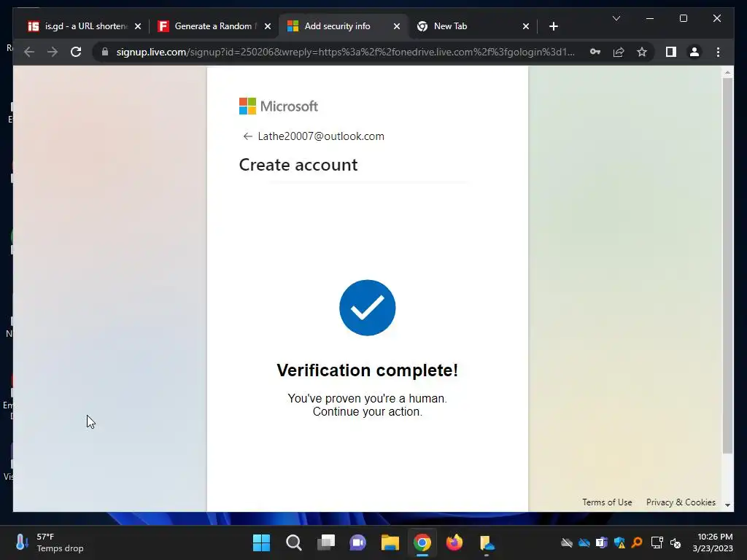The image size is (747, 560).
Task: Open Task View on the taskbar
Action: (326, 542)
